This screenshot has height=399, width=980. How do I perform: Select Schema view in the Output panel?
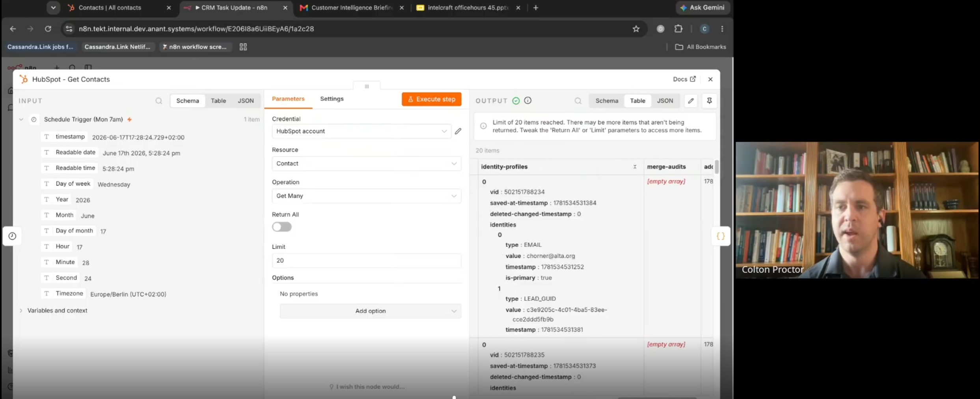pyautogui.click(x=607, y=101)
